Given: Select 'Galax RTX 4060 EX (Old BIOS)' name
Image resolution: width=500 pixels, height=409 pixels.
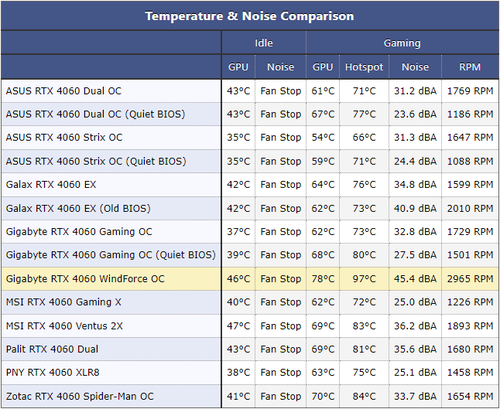Looking at the screenshot, I should (78, 208).
